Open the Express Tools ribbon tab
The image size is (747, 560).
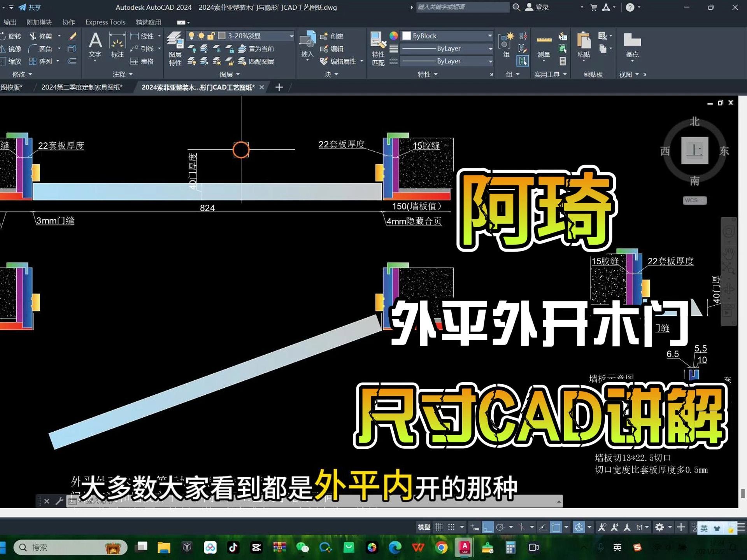click(x=105, y=22)
